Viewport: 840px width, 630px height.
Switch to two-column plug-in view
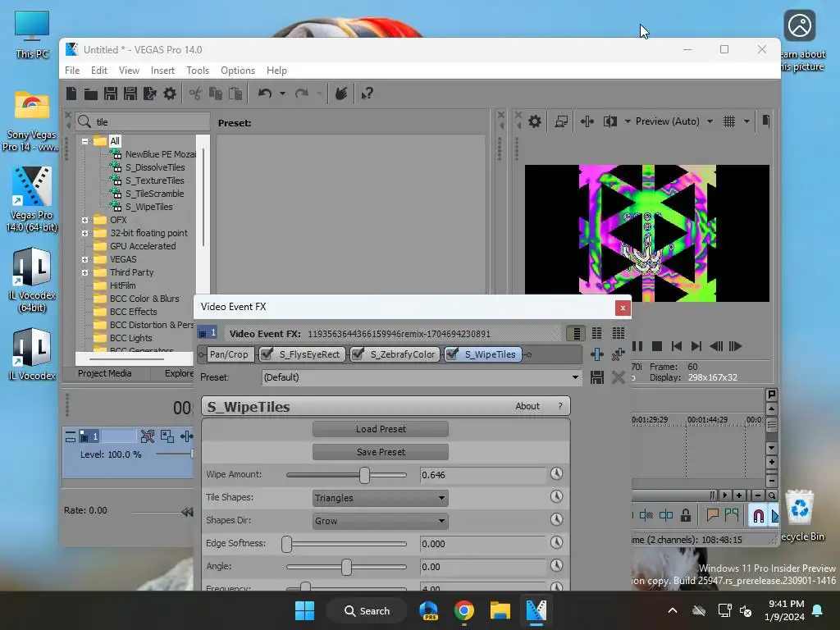(x=597, y=333)
